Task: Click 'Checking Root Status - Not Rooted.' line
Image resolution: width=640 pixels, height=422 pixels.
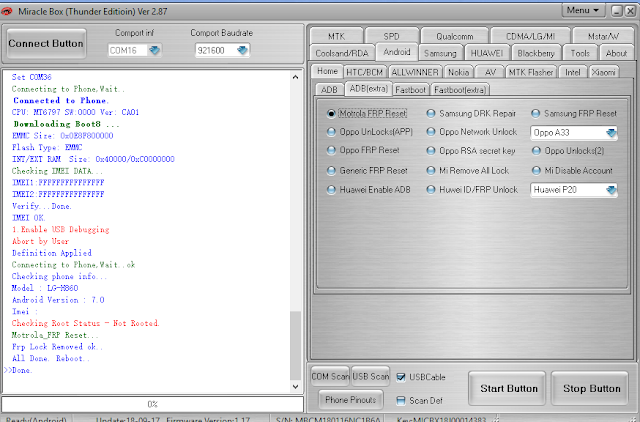Action: pos(85,323)
